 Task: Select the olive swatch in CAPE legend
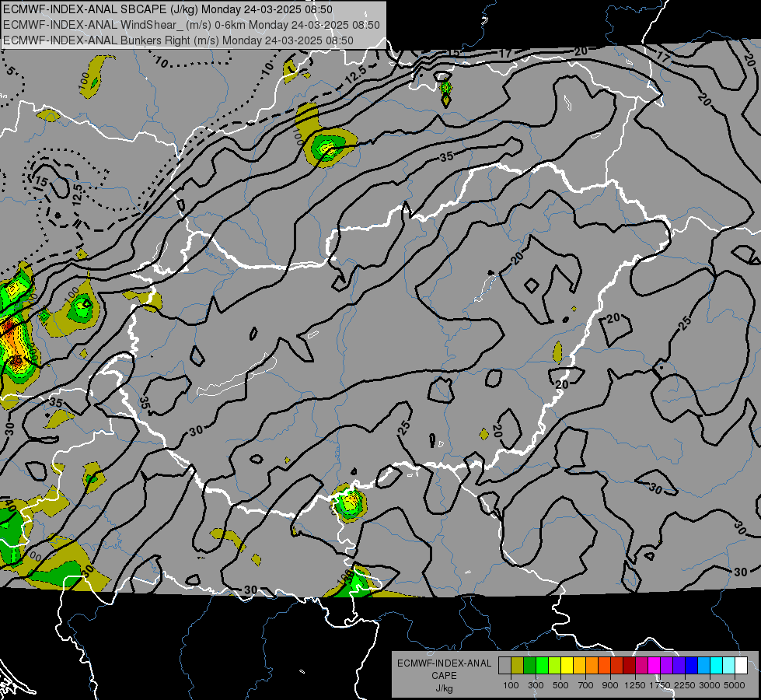click(518, 665)
